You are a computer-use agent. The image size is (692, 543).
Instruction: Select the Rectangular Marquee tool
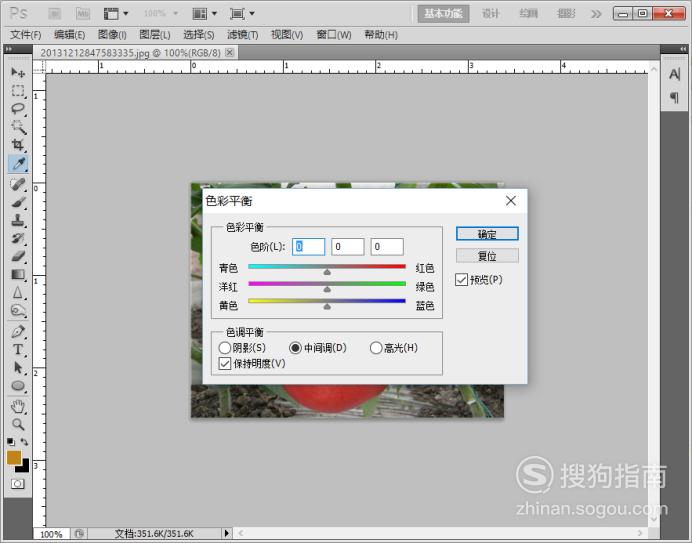click(x=18, y=90)
